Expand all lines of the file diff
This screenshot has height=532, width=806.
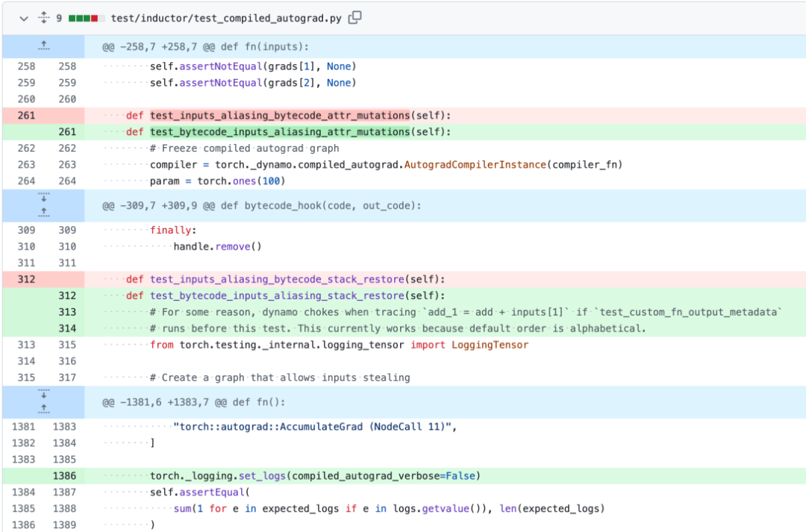(x=44, y=18)
